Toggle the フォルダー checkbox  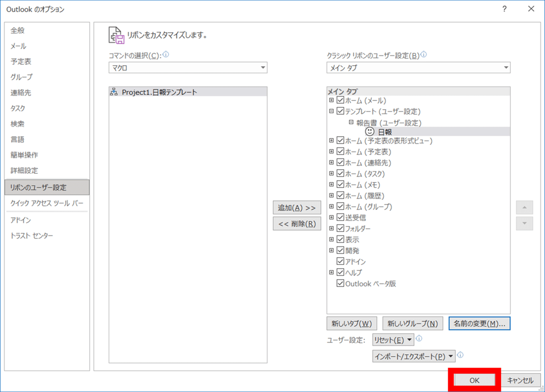point(340,229)
